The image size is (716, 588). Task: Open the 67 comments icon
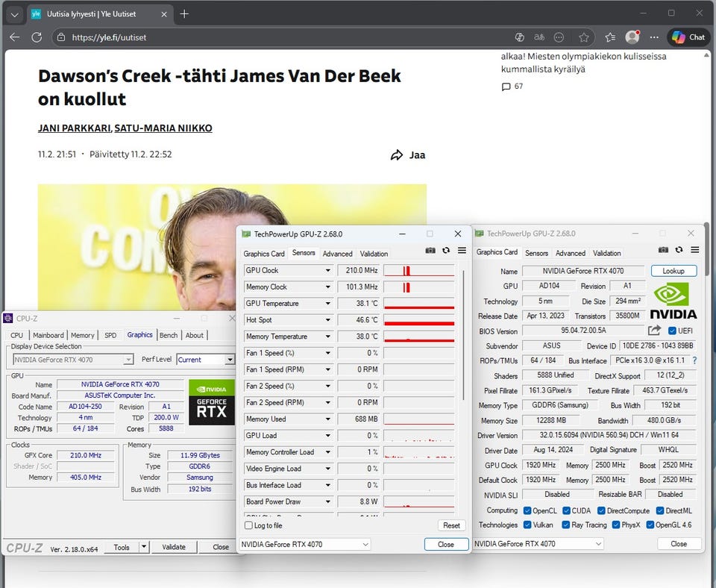(x=506, y=87)
